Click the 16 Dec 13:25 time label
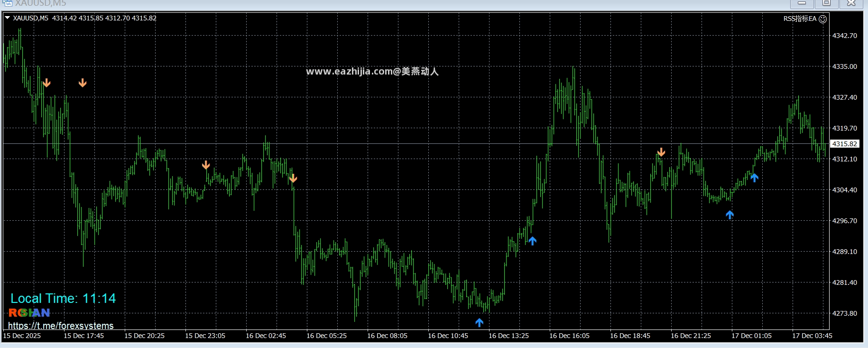The image size is (868, 348). click(x=508, y=336)
